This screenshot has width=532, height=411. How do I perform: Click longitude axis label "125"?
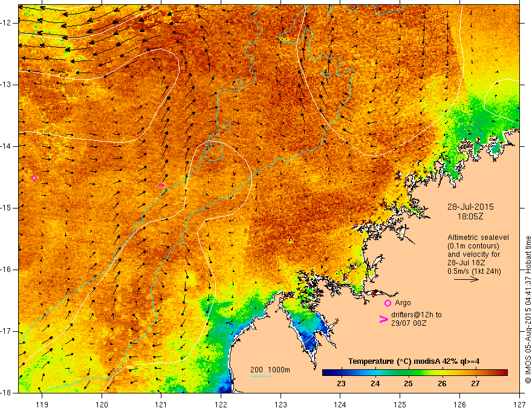coord(400,404)
